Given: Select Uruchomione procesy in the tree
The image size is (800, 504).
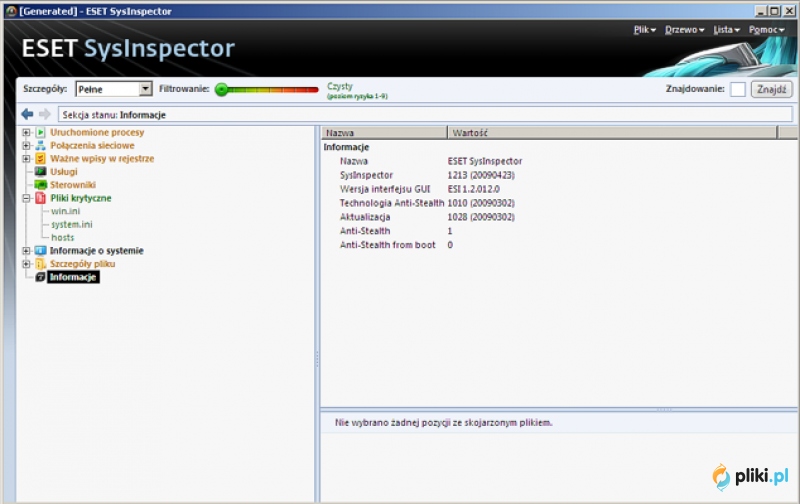Looking at the screenshot, I should (97, 132).
